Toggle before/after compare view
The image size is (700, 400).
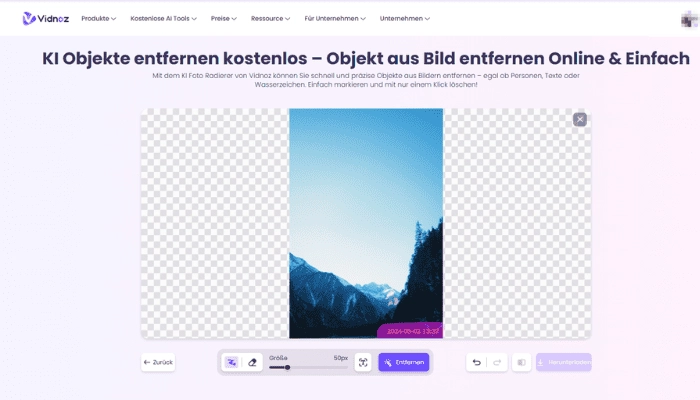pyautogui.click(x=521, y=362)
